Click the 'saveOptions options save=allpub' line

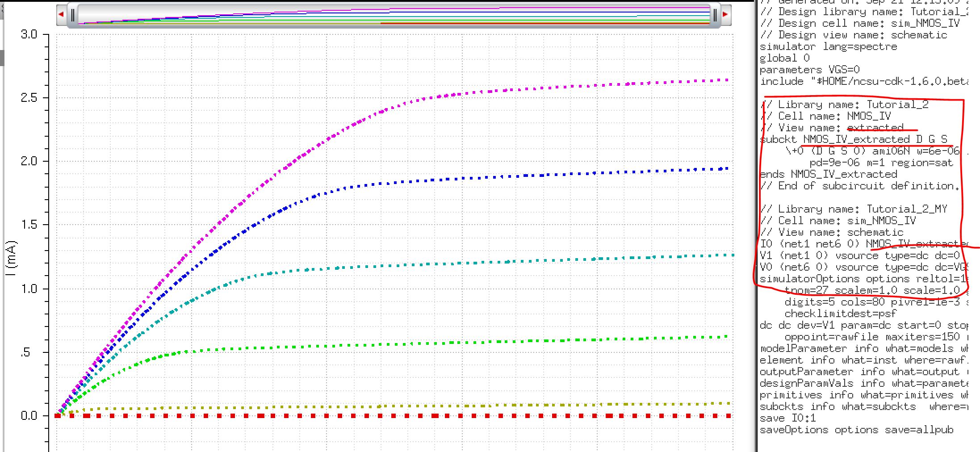856,430
